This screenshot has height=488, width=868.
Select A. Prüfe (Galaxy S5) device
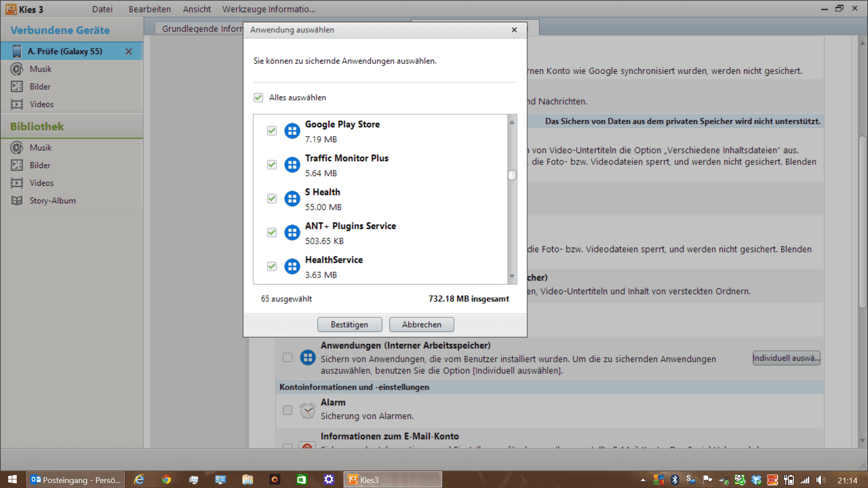[71, 51]
